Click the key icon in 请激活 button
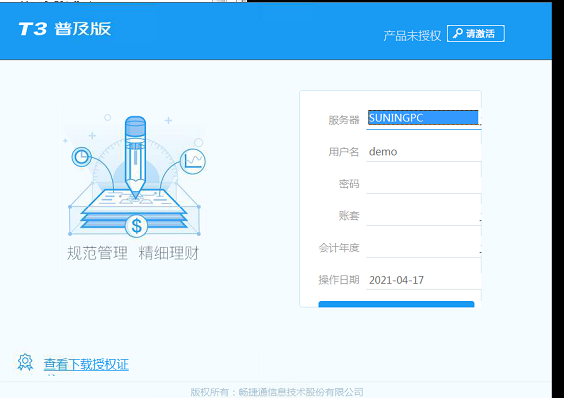The width and height of the screenshot is (564, 398). tap(458, 33)
